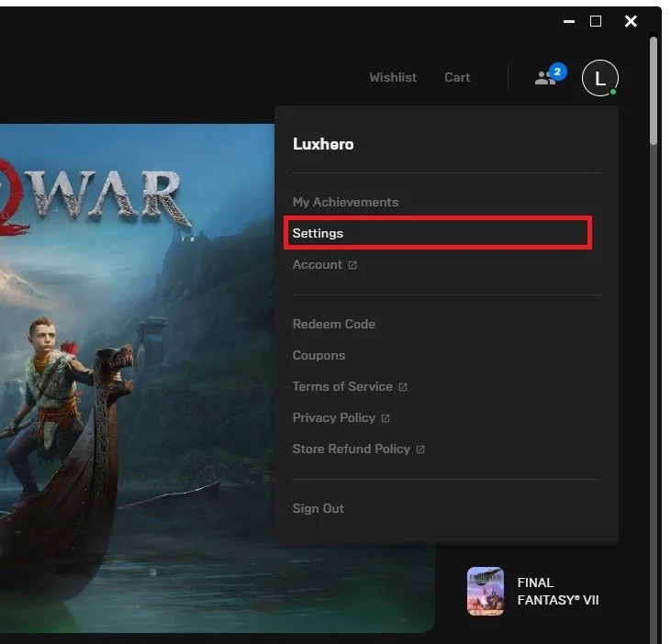
Task: Click external link icon beside Terms of Service
Action: (403, 387)
